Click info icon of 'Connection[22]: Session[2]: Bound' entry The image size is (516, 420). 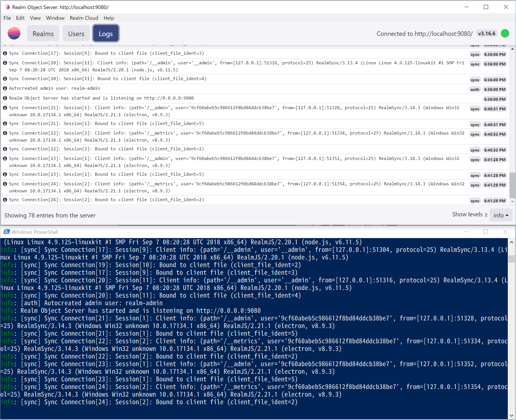[x=5, y=149]
